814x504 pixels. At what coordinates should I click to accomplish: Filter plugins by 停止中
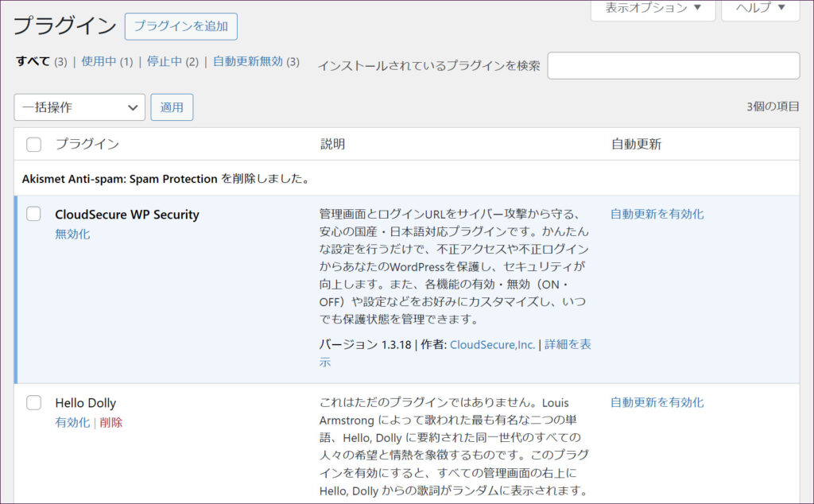point(165,61)
